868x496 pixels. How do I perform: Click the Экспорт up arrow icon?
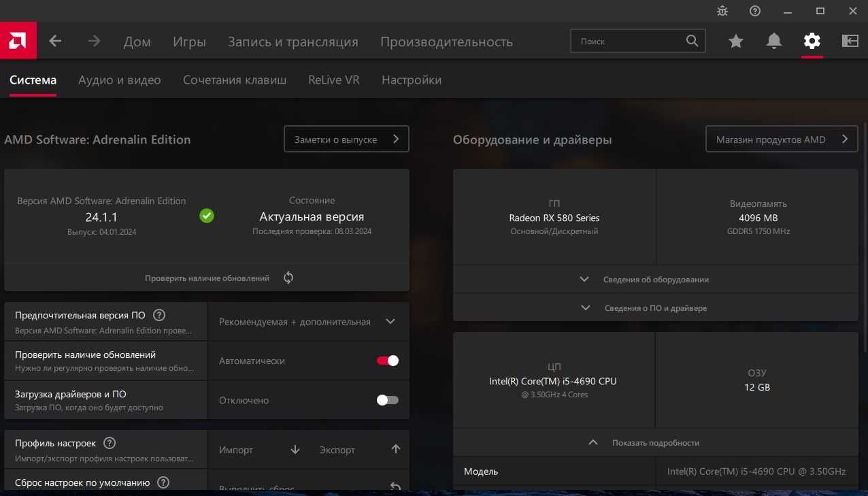click(396, 449)
